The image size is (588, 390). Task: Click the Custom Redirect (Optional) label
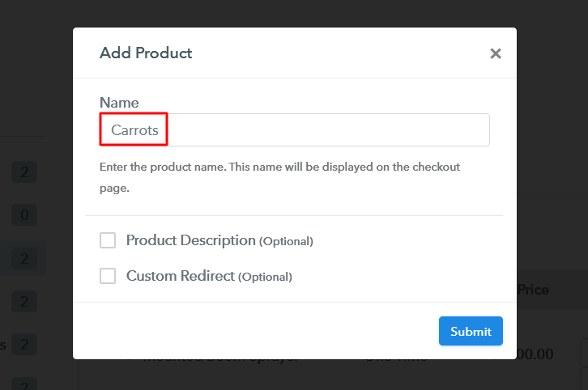[x=209, y=276]
